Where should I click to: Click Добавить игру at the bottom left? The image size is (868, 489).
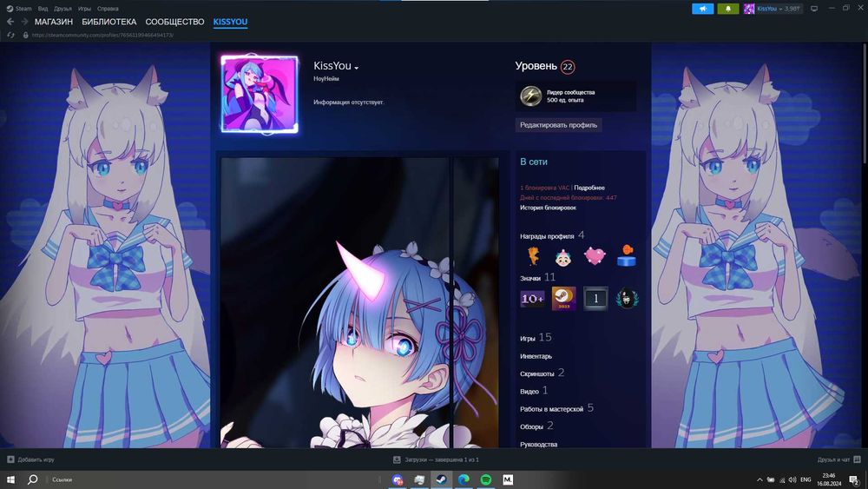coord(36,459)
